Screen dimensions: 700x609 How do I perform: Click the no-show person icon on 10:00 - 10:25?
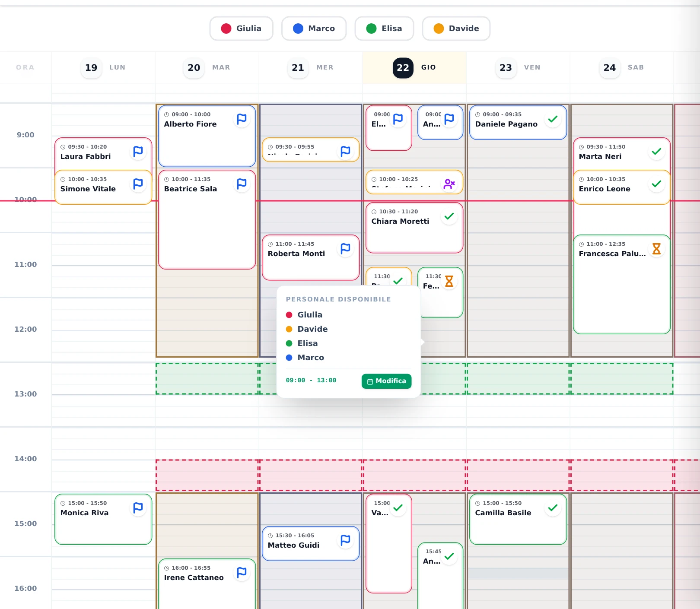click(x=449, y=184)
